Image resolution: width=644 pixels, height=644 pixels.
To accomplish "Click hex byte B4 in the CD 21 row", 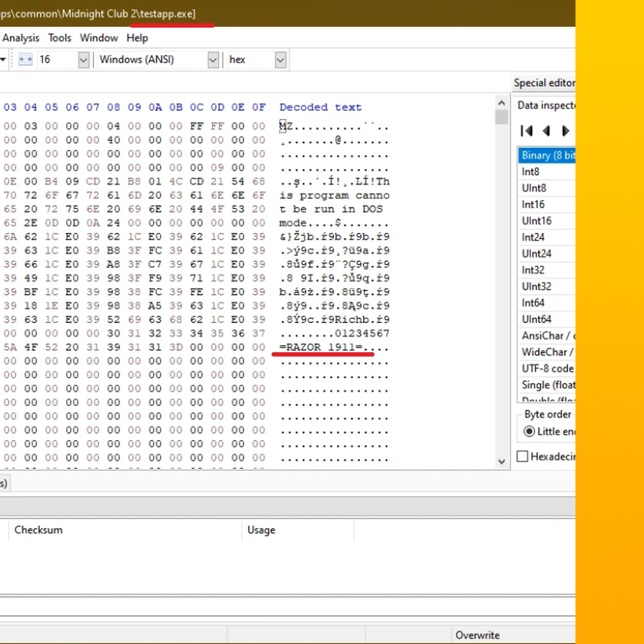I will coord(51,181).
